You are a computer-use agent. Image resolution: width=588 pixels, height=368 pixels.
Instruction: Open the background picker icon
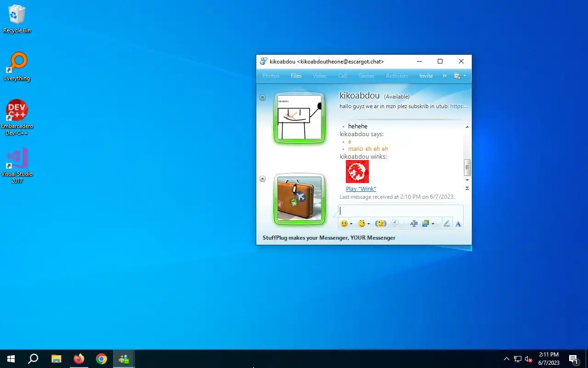coord(425,224)
